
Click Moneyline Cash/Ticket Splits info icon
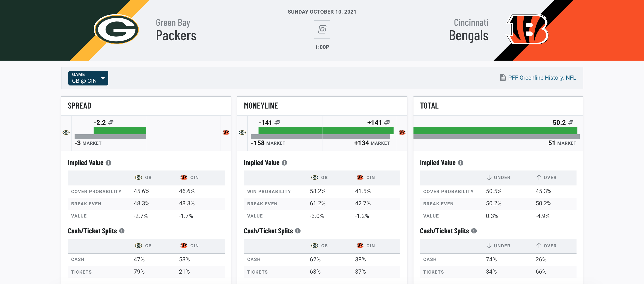298,231
